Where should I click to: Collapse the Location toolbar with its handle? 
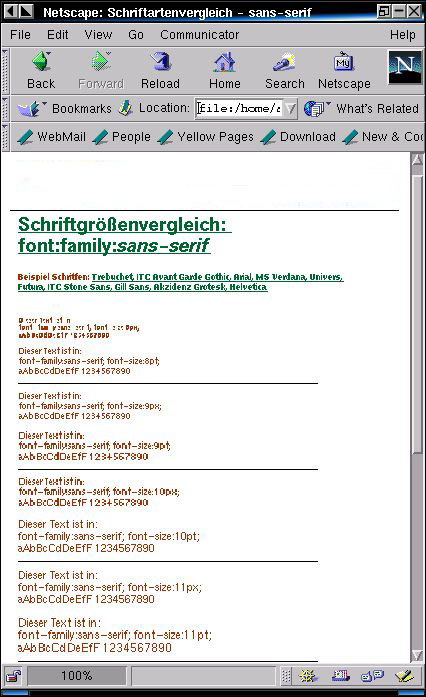coord(5,108)
